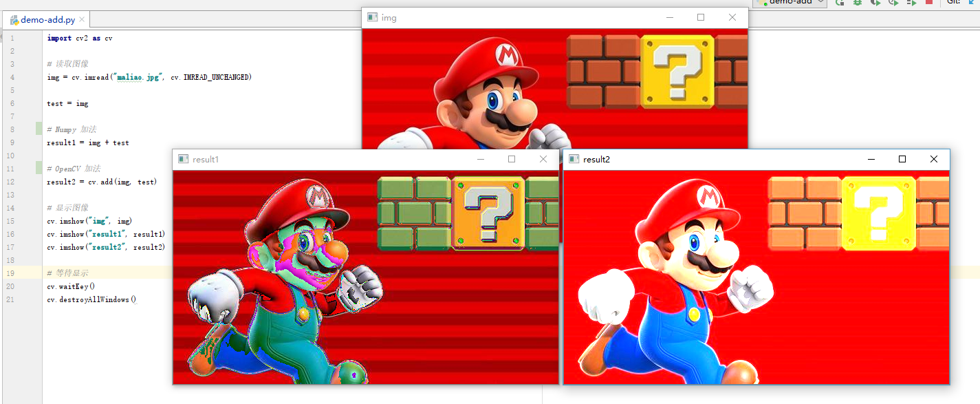980x404 pixels.
Task: Rerun demo-add with the green rerun icon
Action: tap(840, 2)
